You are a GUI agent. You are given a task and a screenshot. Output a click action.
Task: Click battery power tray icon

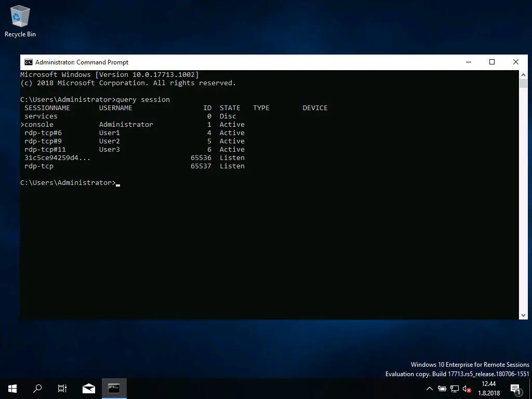tap(442, 389)
